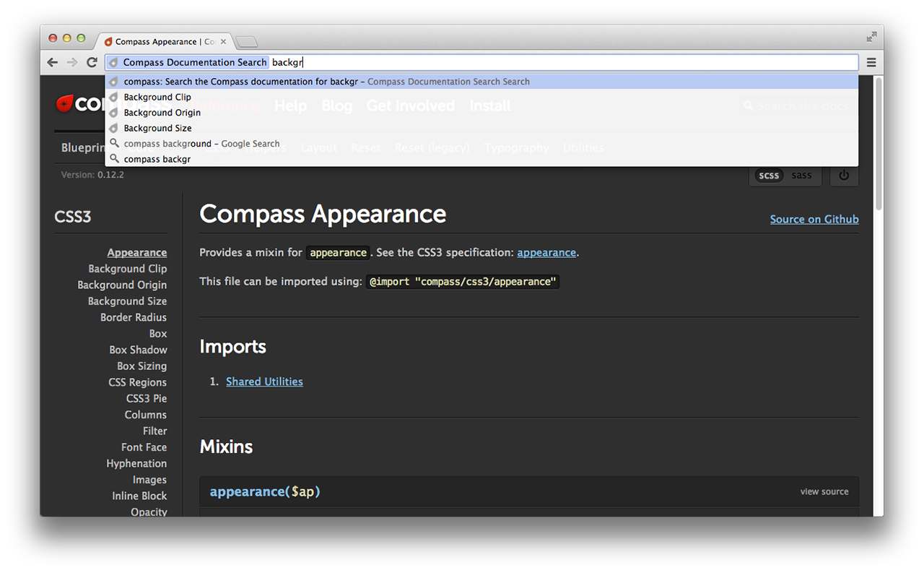Select the 'compass backgr' search suggestion
This screenshot has width=924, height=578.
point(481,159)
